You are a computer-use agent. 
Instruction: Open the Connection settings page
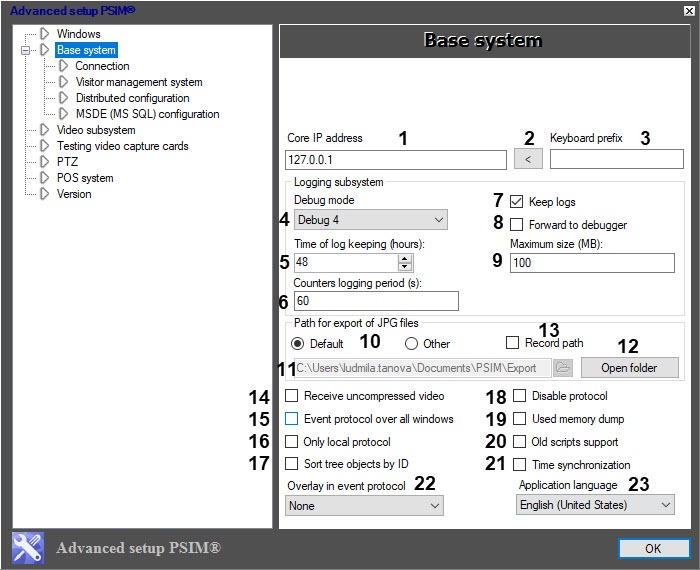(102, 66)
